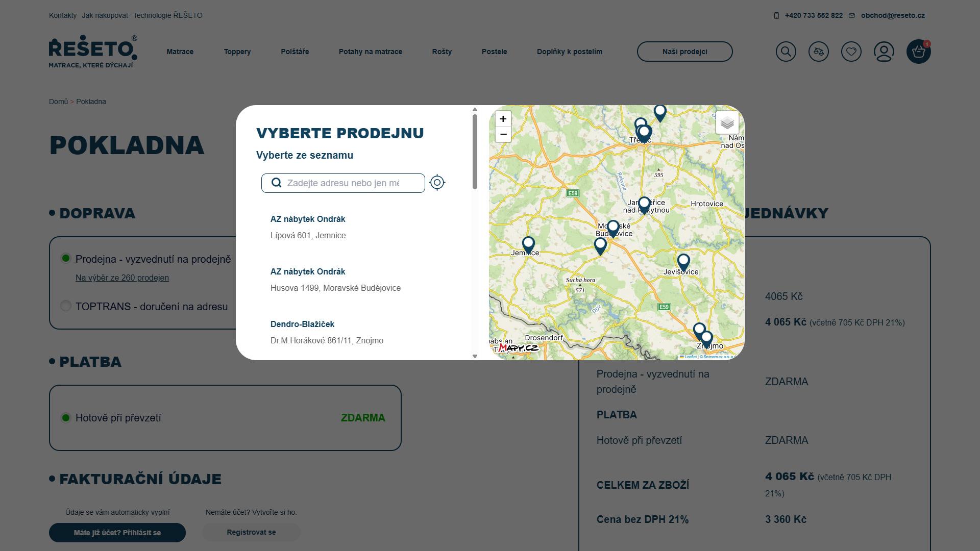Open Na výběr ze 260 prodejen link
Viewport: 980px width, 551px height.
[122, 278]
